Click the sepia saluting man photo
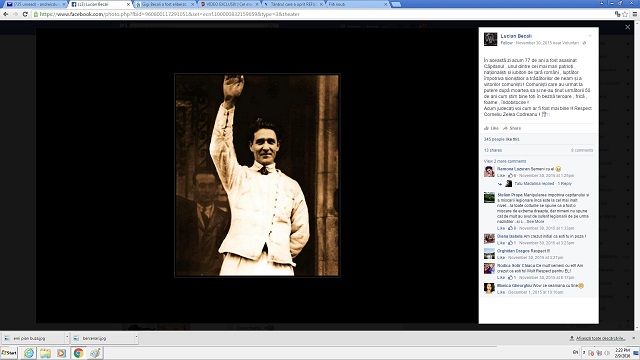Viewport: 640px width, 360px height. click(257, 175)
